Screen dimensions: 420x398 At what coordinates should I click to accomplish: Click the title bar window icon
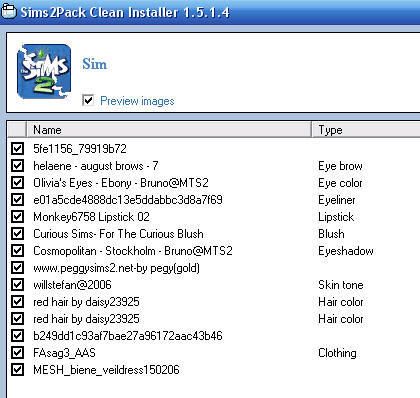(x=8, y=12)
